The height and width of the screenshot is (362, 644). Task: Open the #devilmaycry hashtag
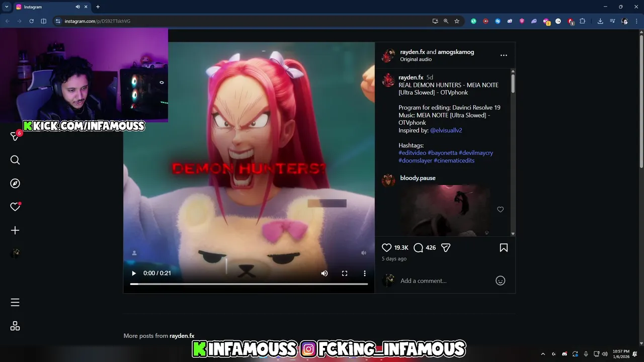[476, 153]
